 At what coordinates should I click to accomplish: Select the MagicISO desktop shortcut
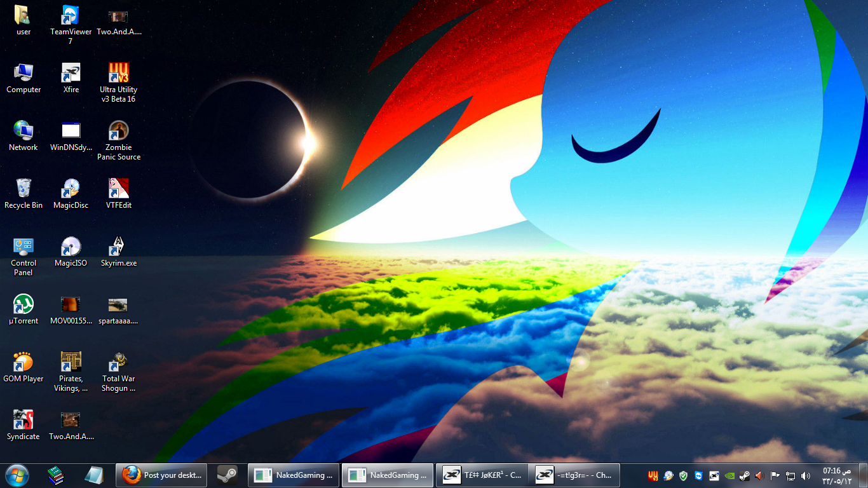coord(71,252)
